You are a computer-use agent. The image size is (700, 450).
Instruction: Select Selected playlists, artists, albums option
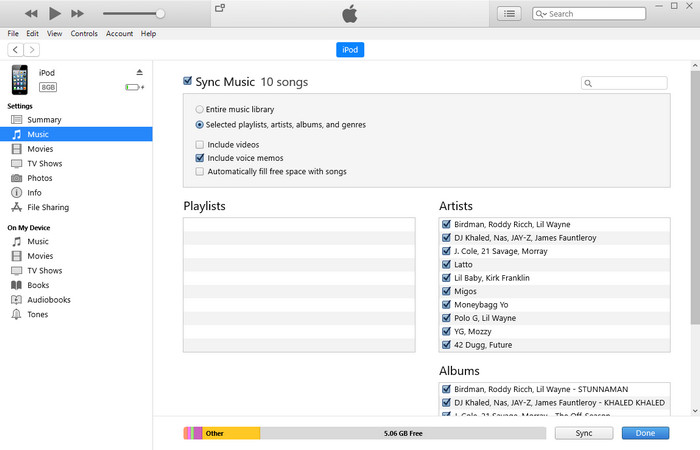pyautogui.click(x=200, y=125)
